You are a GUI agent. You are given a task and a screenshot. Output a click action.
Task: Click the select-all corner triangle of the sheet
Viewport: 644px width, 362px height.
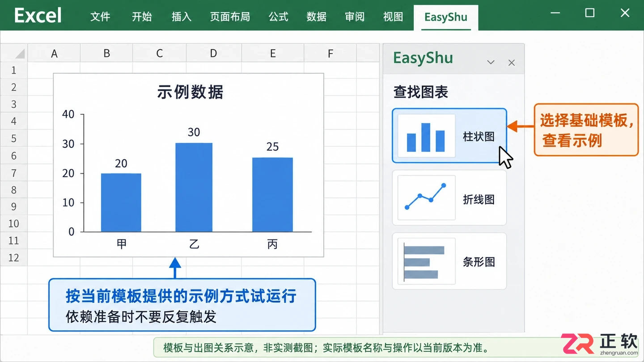tap(20, 54)
